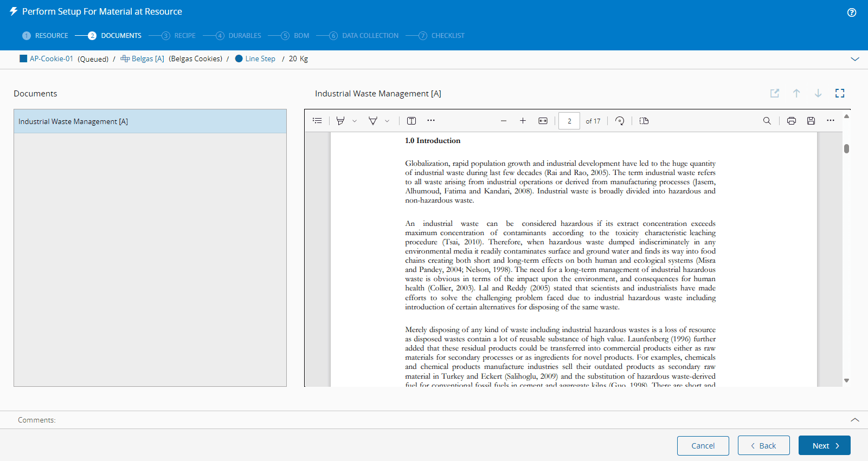The image size is (868, 461).
Task: Toggle the PDF page view layout
Action: pyautogui.click(x=644, y=121)
